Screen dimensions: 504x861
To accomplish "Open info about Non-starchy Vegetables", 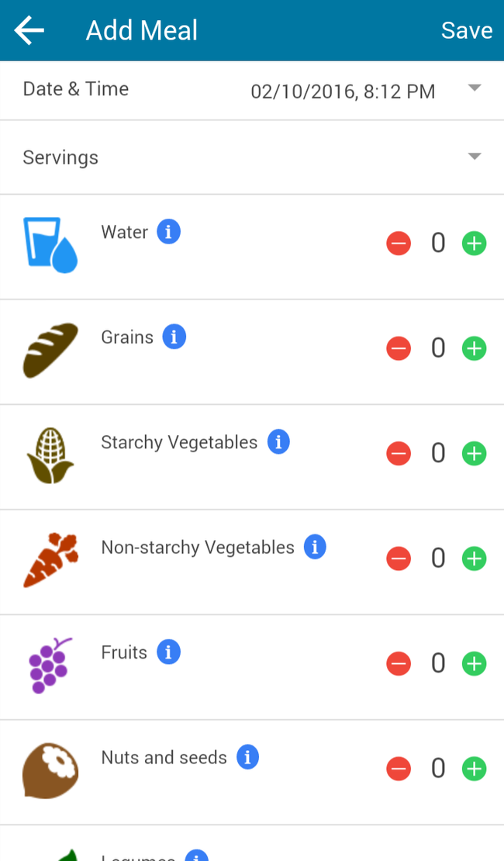I will [x=315, y=547].
